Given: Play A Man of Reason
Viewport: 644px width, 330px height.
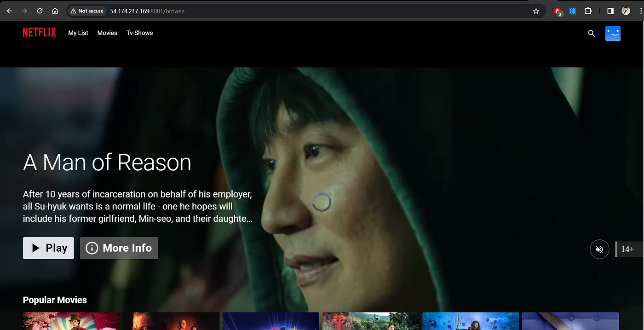Looking at the screenshot, I should (48, 248).
